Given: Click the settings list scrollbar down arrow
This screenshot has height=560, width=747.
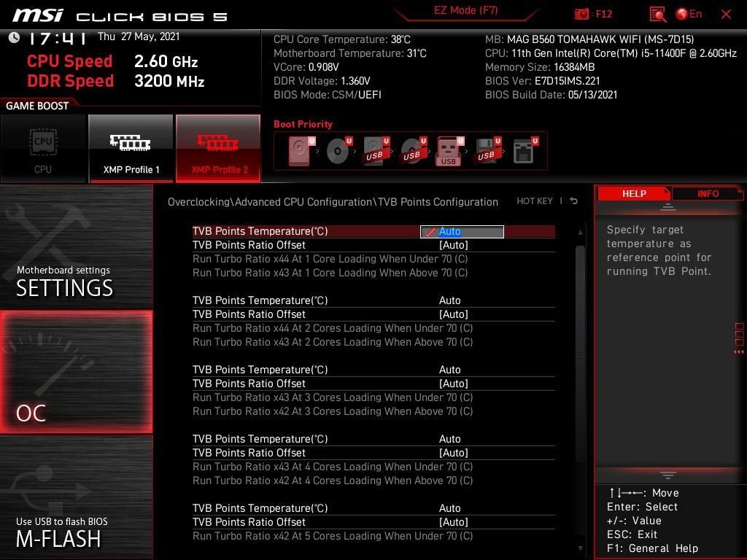Looking at the screenshot, I should coord(580,548).
